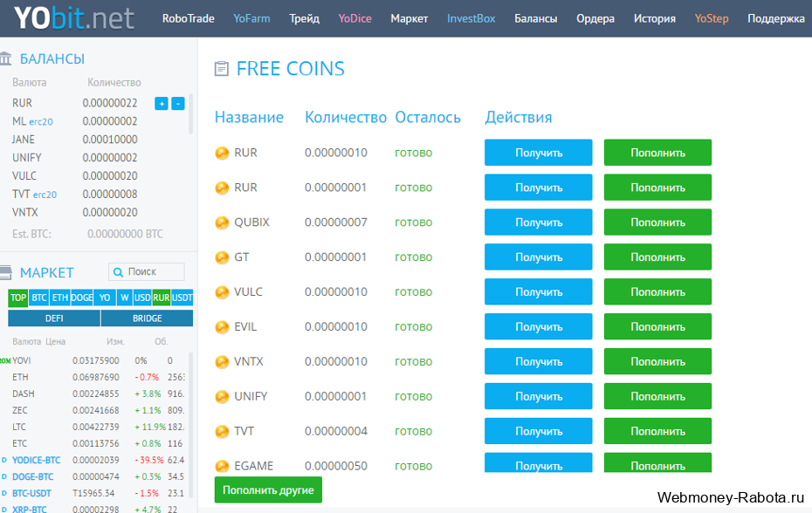Click the coin icon in VNTX free coins row
This screenshot has height=513, width=812.
pos(222,362)
